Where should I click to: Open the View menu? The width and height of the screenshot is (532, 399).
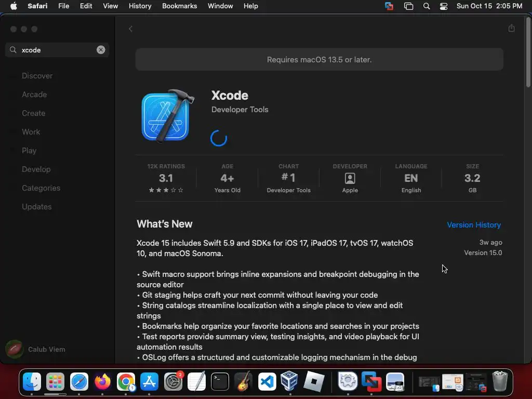(x=110, y=6)
